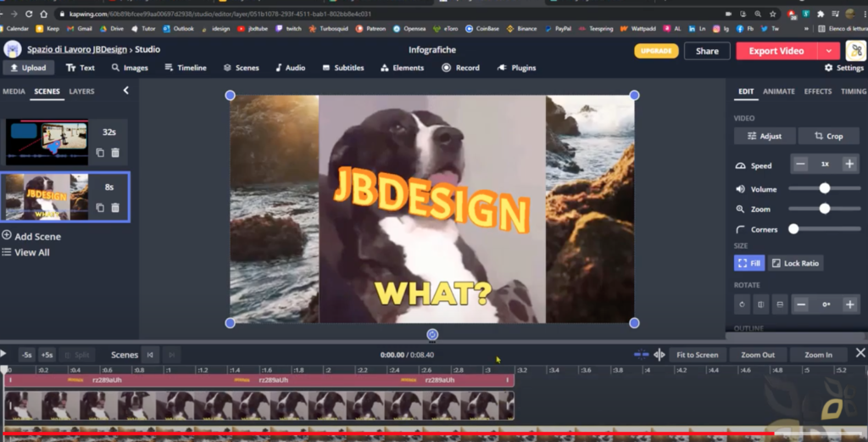Switch to the SCENES tab
The width and height of the screenshot is (868, 442).
coord(47,92)
